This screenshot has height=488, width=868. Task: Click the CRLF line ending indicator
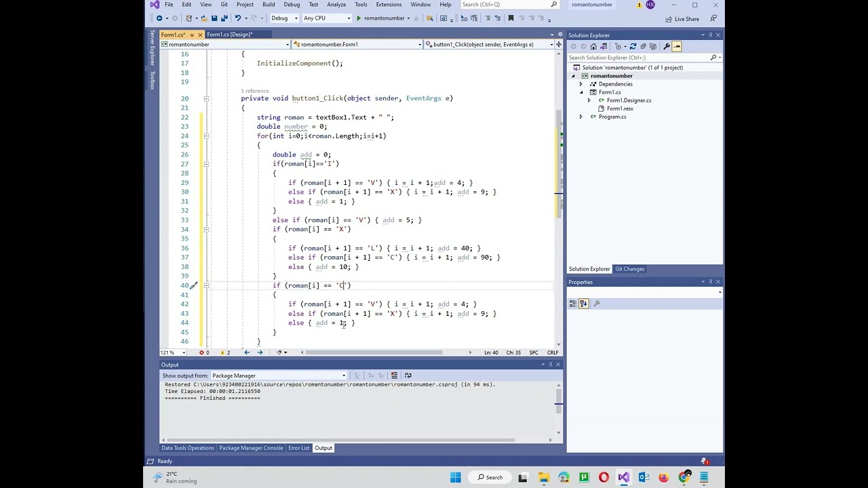coord(553,352)
